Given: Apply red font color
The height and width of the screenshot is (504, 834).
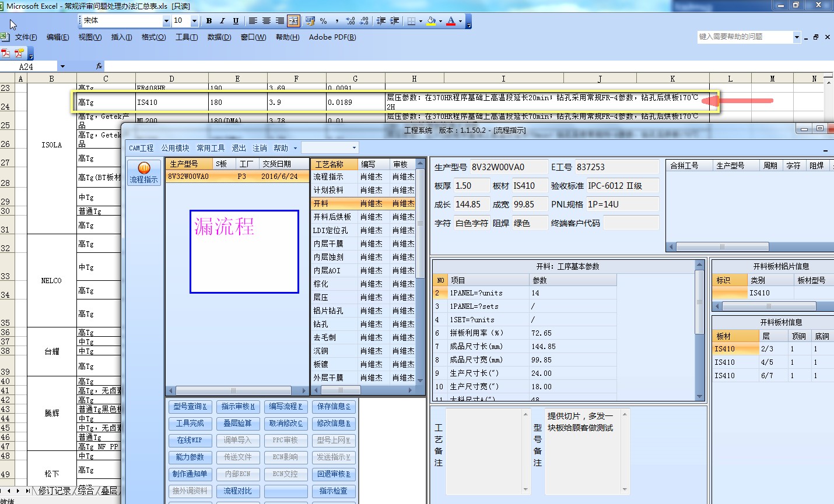Looking at the screenshot, I should pos(451,21).
